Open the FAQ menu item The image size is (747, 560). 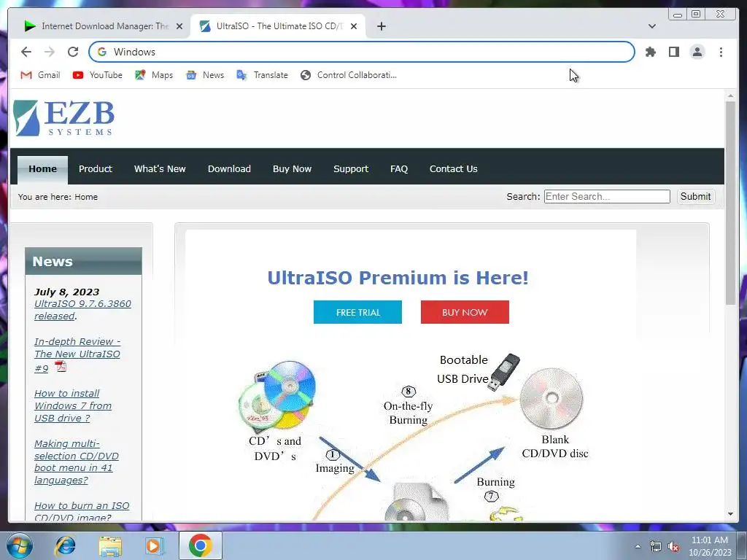399,169
